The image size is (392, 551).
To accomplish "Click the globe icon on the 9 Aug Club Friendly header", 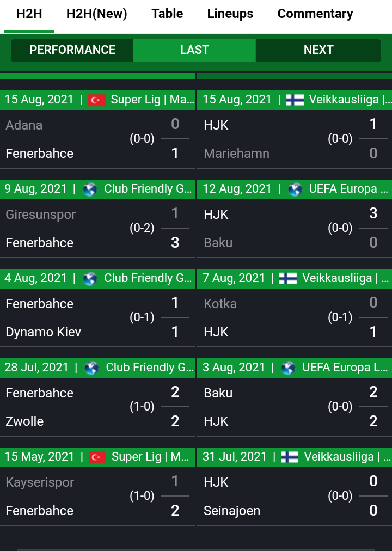I will pos(90,189).
